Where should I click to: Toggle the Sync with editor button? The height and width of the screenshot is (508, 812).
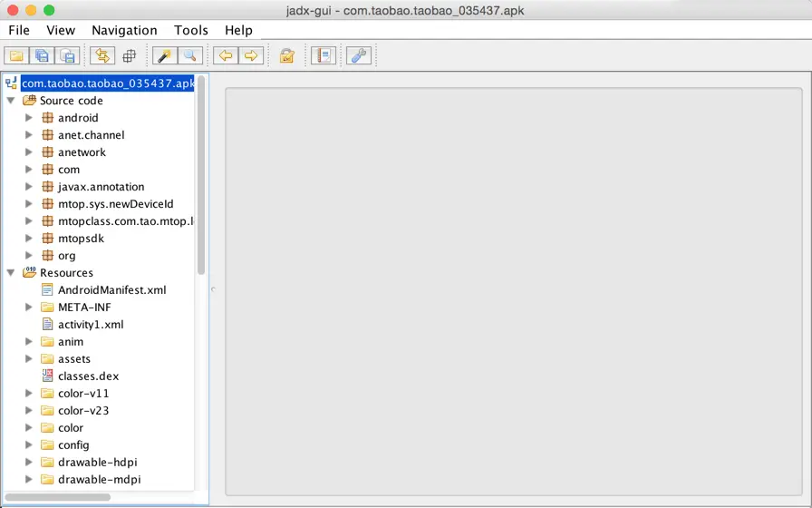pyautogui.click(x=102, y=55)
